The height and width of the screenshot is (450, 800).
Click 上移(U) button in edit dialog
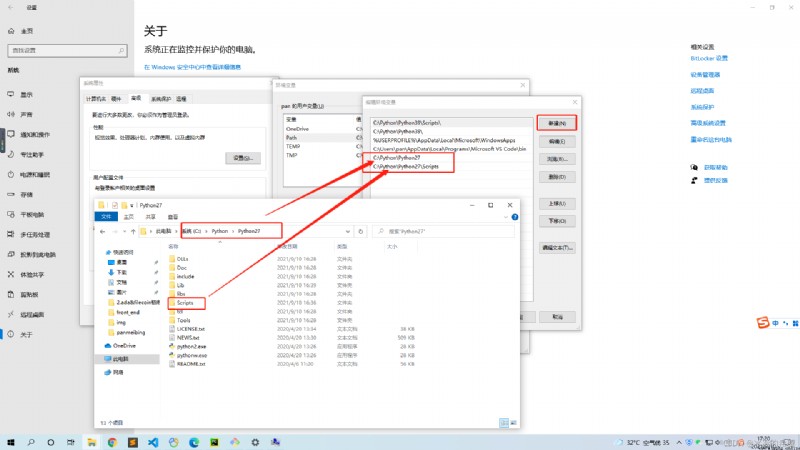557,204
